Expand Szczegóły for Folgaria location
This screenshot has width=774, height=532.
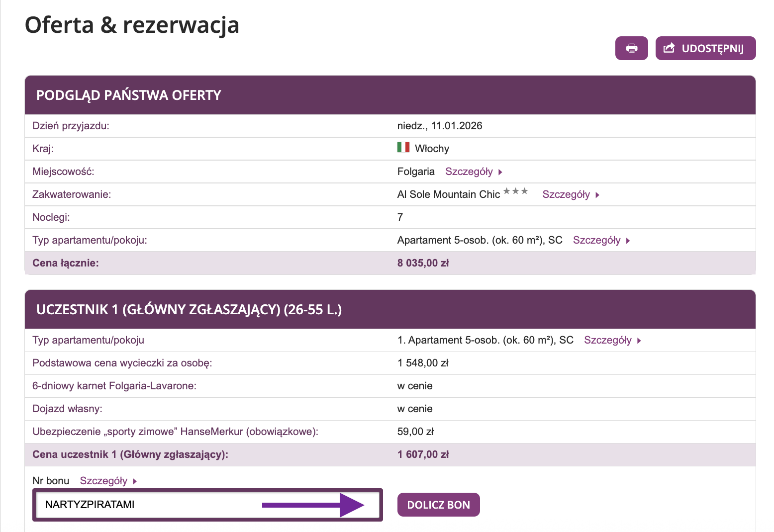point(468,172)
